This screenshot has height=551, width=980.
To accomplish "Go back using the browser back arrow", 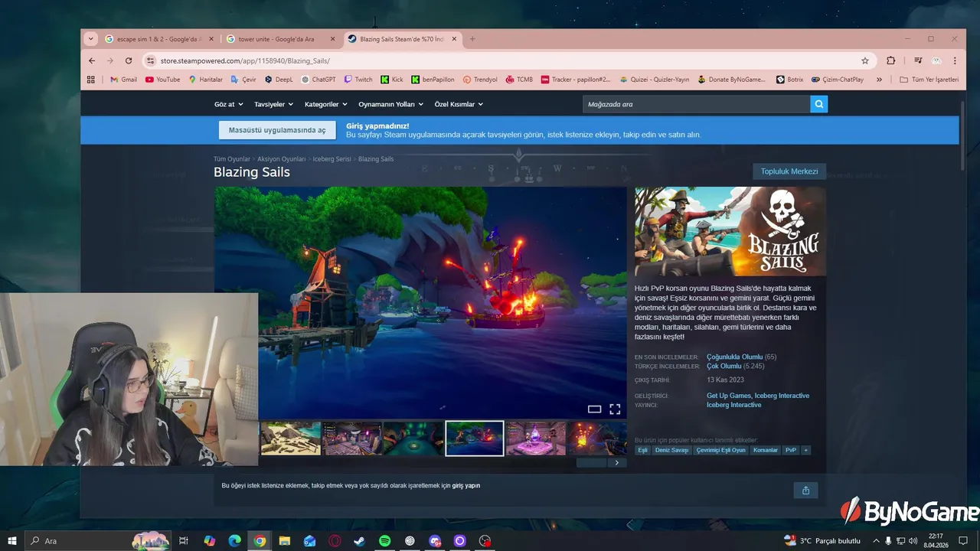I will coord(92,60).
